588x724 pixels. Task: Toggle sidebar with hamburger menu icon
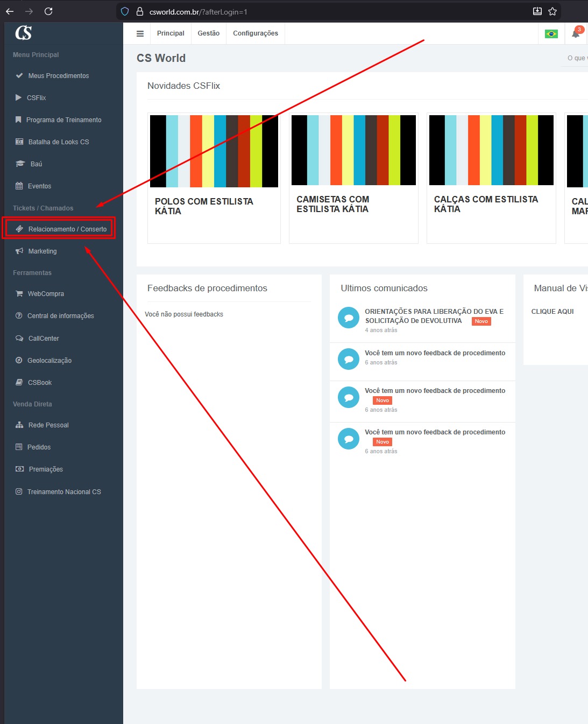coord(140,33)
